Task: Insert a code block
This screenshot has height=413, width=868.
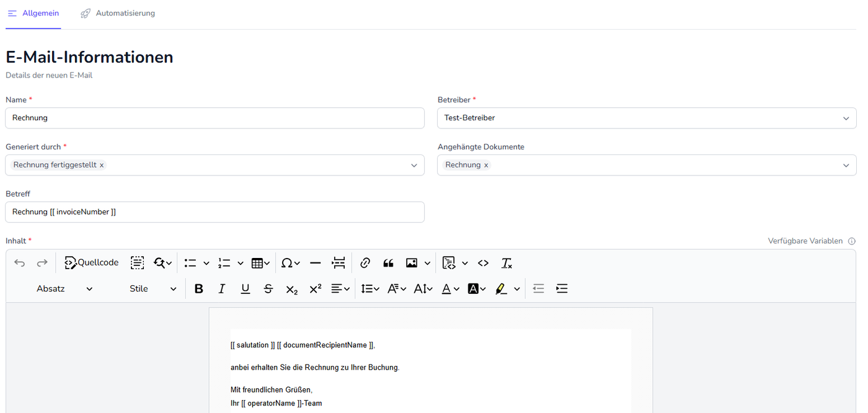Action: pyautogui.click(x=449, y=263)
